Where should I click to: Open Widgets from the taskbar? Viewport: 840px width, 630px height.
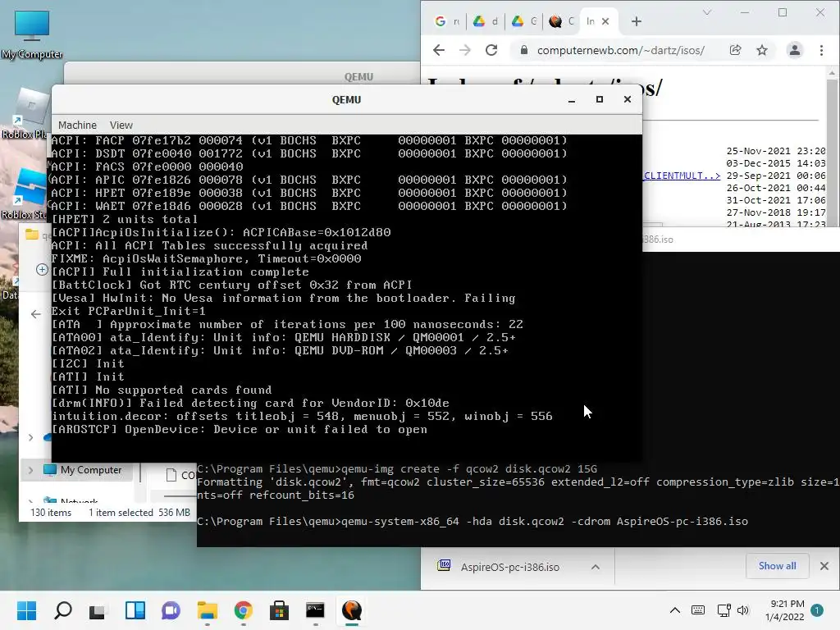[x=135, y=610]
